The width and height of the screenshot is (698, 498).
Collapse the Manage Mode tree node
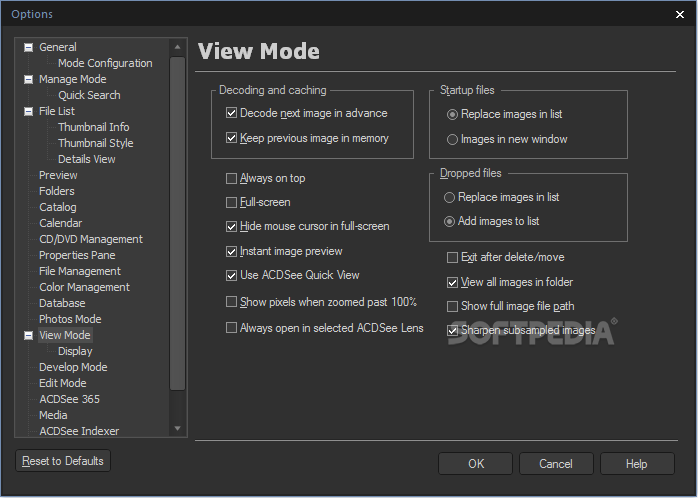click(28, 79)
